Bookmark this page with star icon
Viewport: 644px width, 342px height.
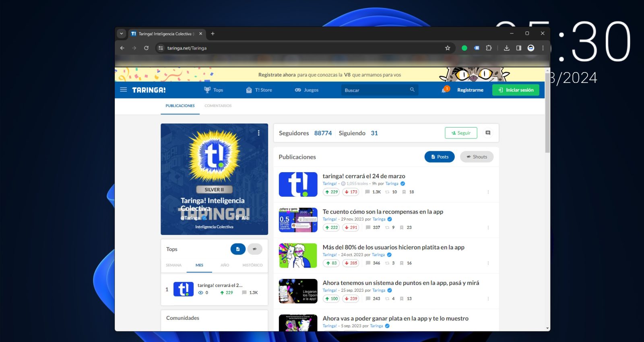click(448, 48)
